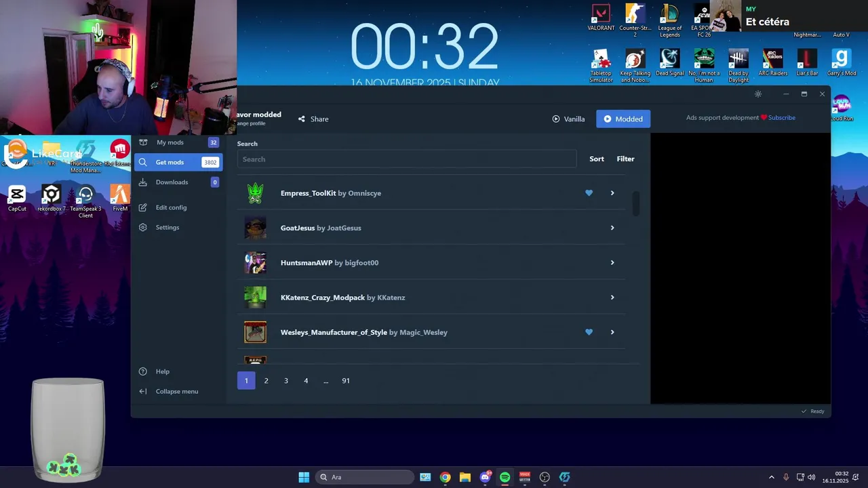
Task: Open File Explorer from the taskbar
Action: pyautogui.click(x=465, y=477)
